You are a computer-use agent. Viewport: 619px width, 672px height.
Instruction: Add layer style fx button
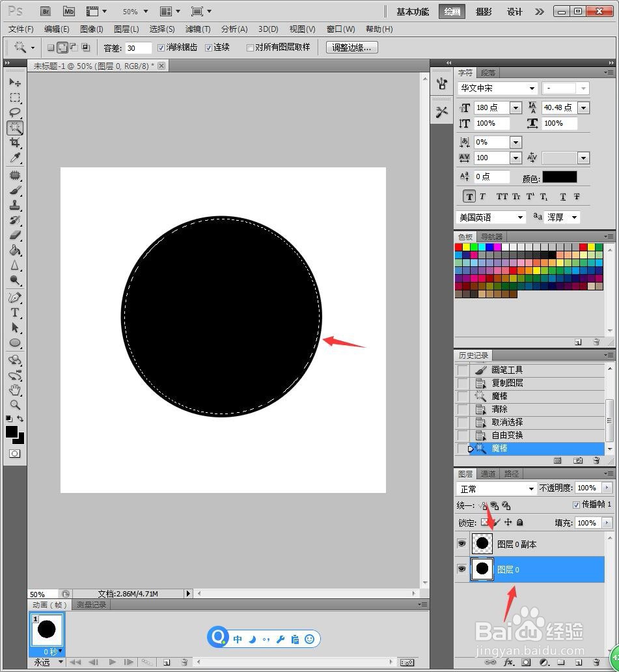pyautogui.click(x=508, y=662)
